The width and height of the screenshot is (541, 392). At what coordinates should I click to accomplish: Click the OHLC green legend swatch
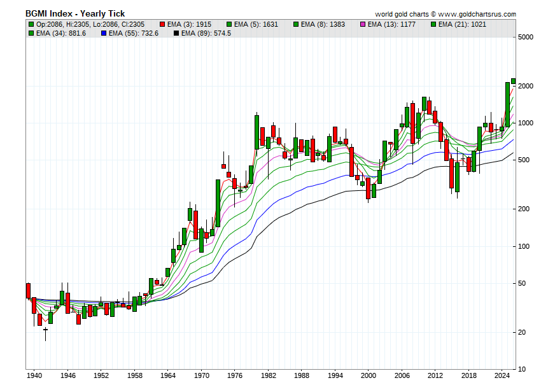31,24
